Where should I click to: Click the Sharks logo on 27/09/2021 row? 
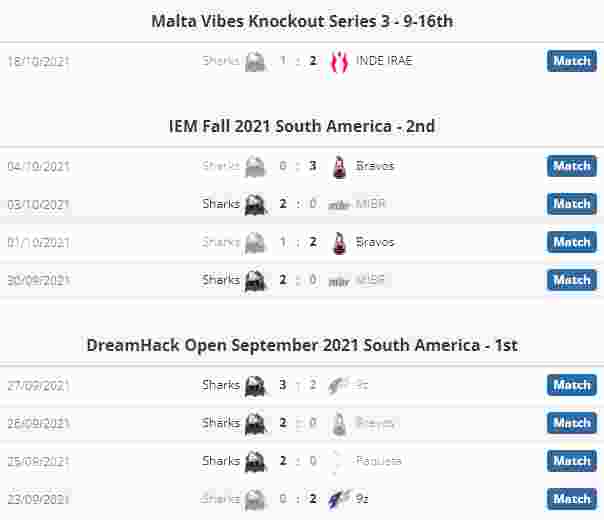click(x=255, y=386)
